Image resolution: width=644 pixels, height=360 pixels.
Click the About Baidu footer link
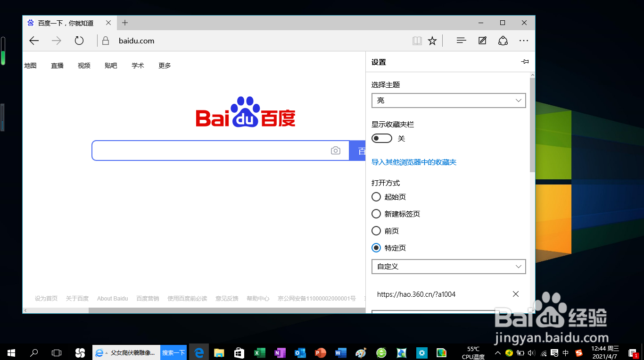(x=112, y=298)
